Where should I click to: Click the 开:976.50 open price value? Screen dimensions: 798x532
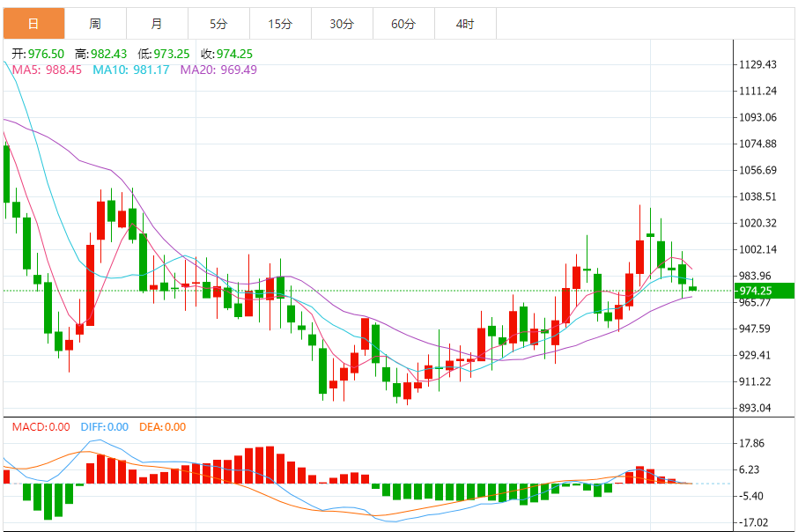click(x=38, y=54)
